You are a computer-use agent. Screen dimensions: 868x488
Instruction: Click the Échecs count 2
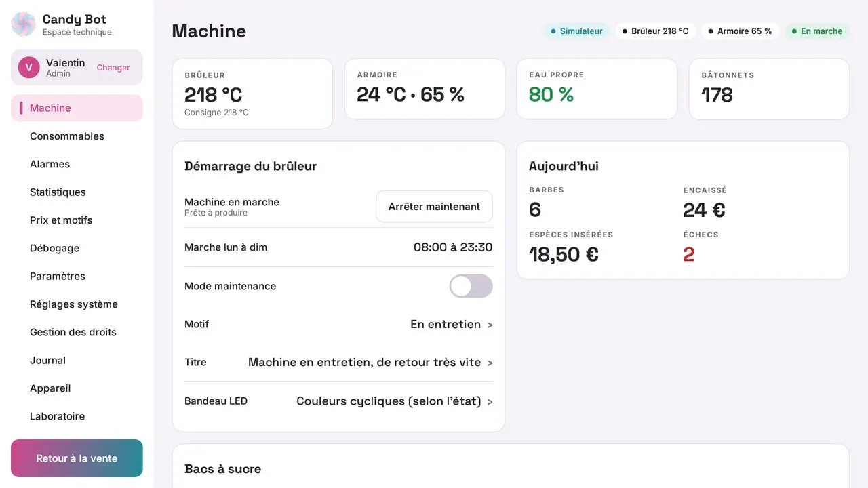point(689,254)
